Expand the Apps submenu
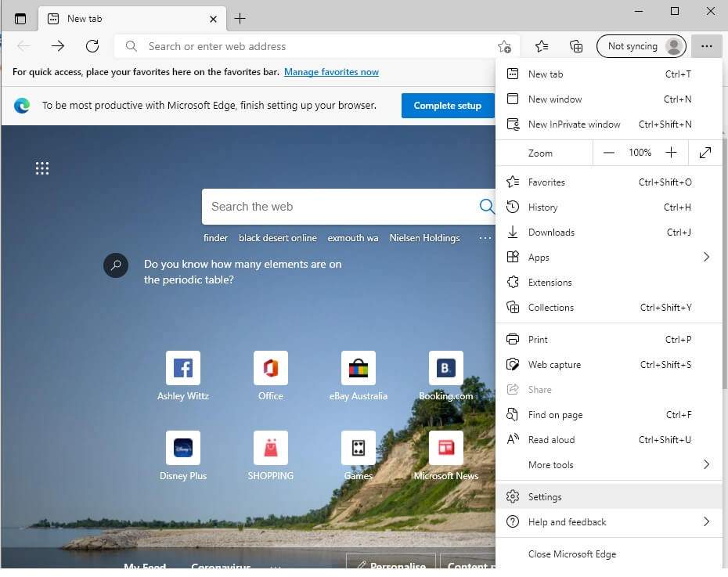 click(705, 257)
